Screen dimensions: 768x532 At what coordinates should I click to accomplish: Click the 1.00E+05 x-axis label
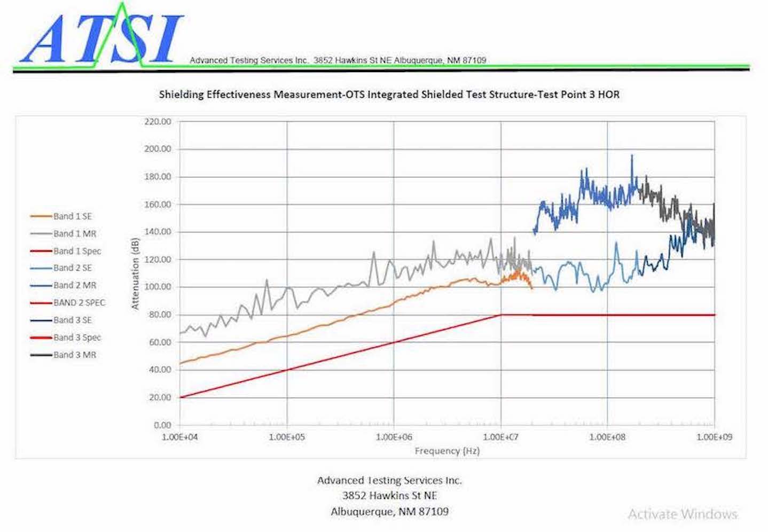click(287, 437)
